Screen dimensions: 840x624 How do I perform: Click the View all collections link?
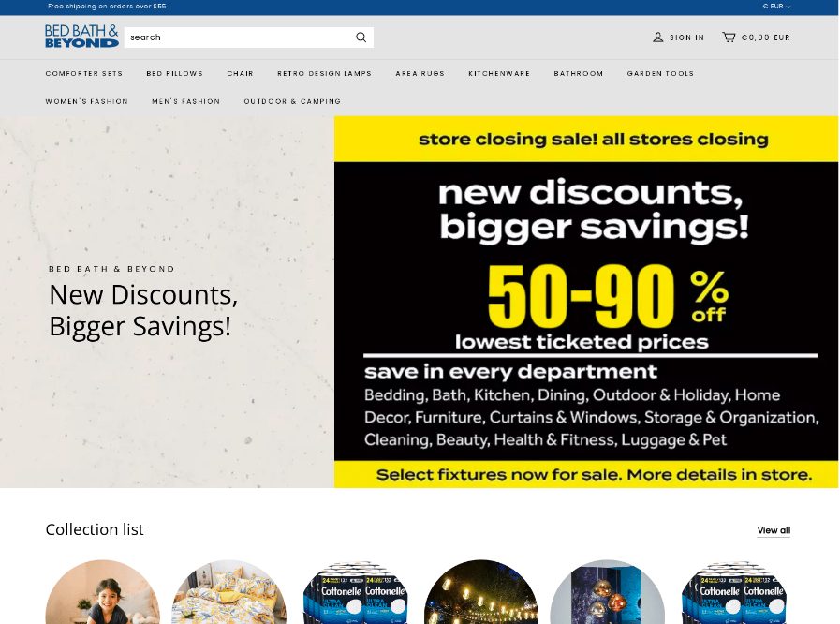tap(774, 530)
